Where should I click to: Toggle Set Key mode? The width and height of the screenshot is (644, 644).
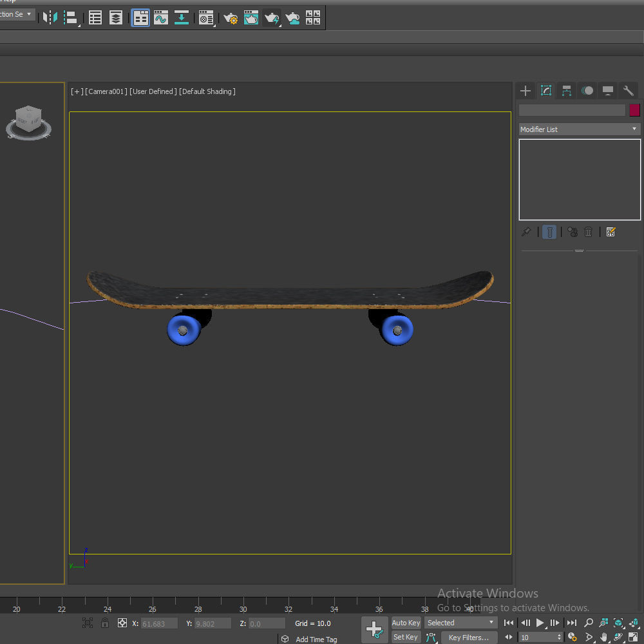[406, 637]
